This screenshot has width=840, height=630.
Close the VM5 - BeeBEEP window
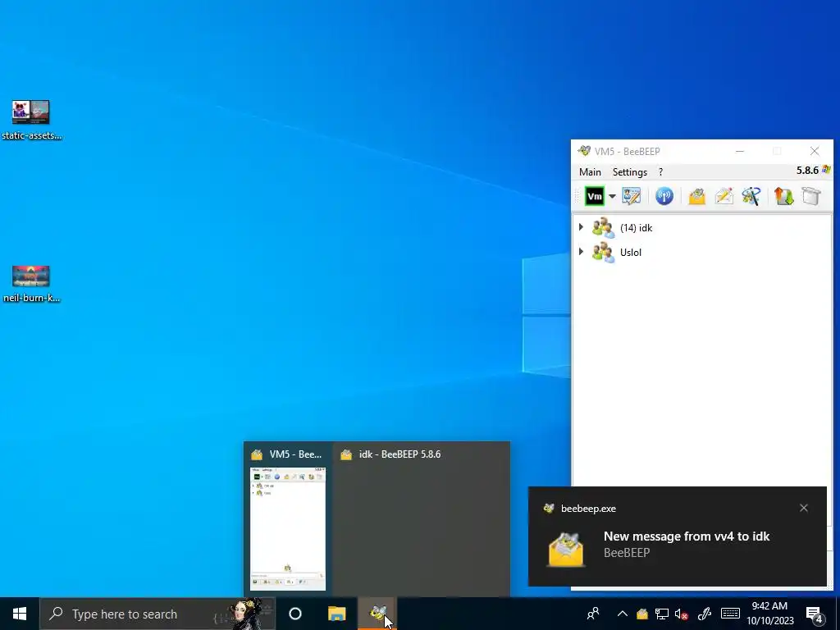tap(815, 151)
